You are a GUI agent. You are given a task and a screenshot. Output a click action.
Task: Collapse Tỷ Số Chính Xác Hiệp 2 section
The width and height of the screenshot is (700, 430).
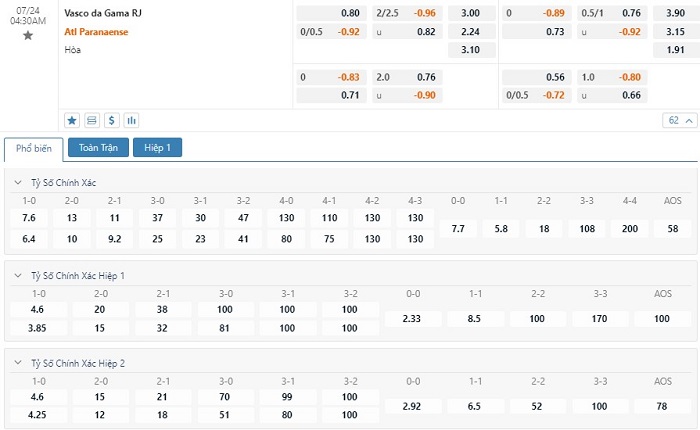pos(18,363)
